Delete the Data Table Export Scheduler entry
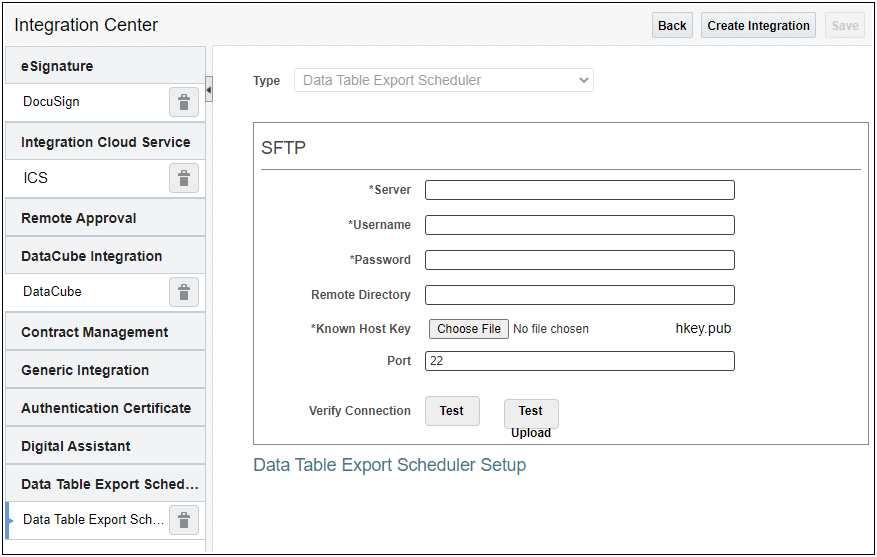This screenshot has height=557, width=877. 184,520
